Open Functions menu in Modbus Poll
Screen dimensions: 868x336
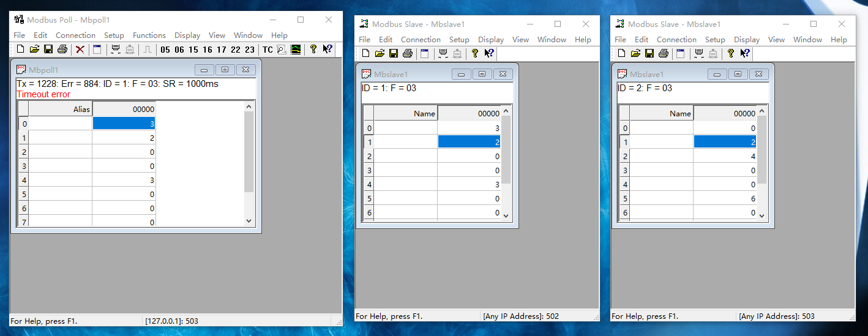click(149, 35)
